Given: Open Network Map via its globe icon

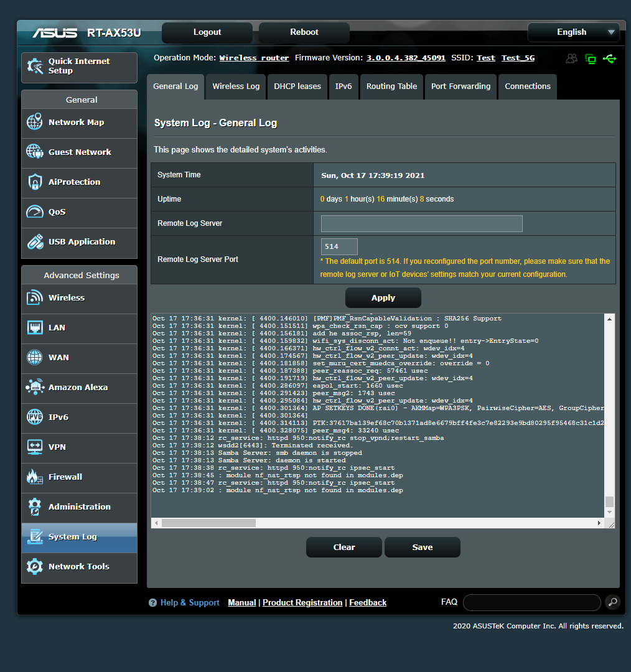Looking at the screenshot, I should (x=35, y=123).
